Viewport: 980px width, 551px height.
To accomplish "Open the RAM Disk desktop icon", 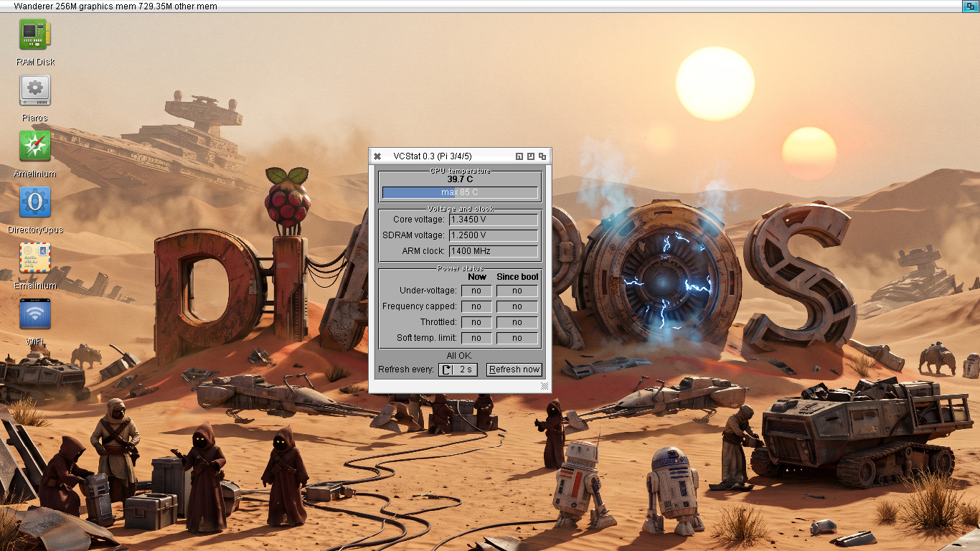I will point(34,34).
